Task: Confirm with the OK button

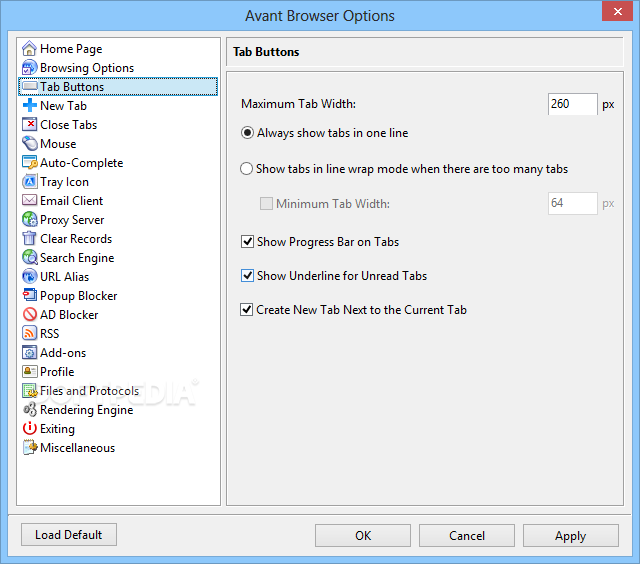Action: click(363, 535)
